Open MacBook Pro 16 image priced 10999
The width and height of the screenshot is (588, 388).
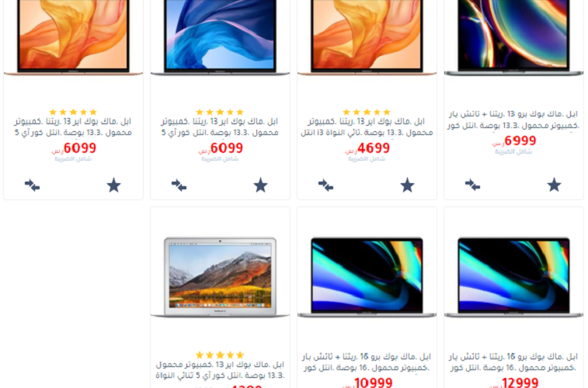click(367, 277)
